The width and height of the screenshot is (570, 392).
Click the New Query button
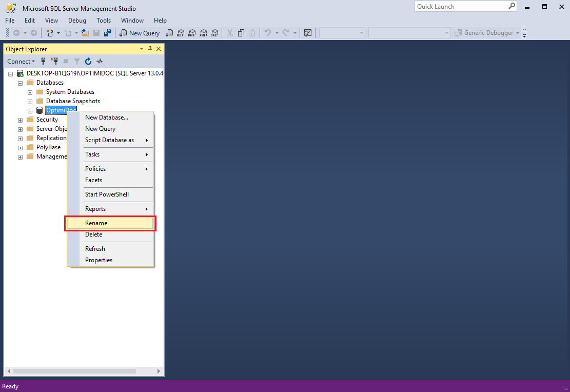click(140, 33)
